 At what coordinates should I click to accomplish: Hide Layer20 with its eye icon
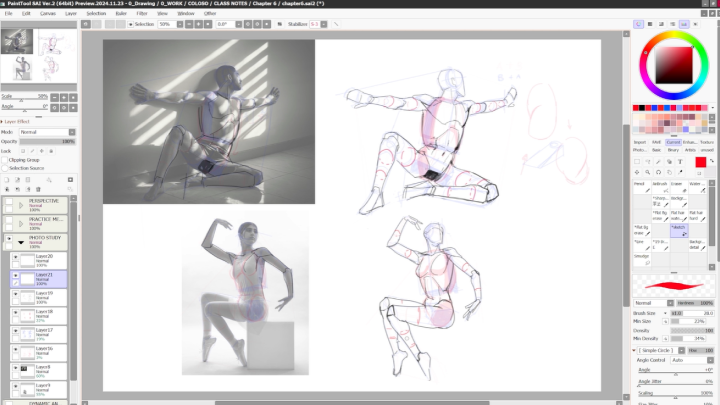click(16, 257)
